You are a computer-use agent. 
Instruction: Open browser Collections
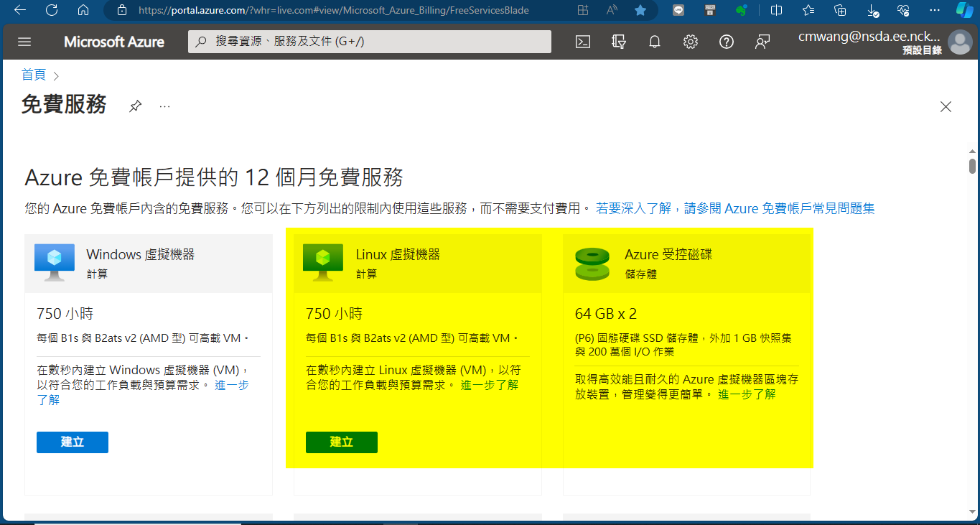pyautogui.click(x=841, y=10)
